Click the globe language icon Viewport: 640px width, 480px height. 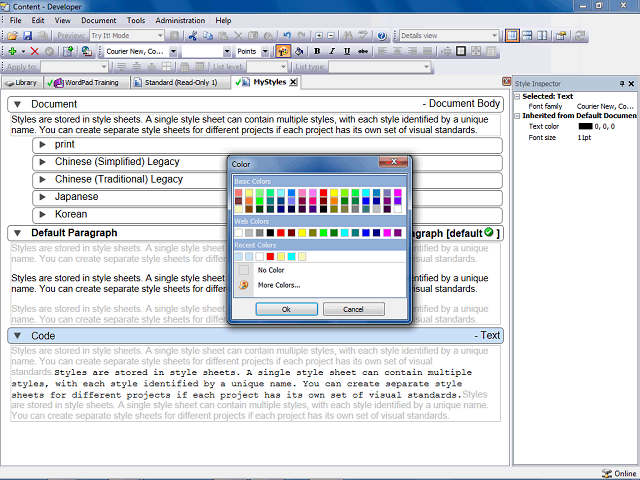tap(87, 51)
